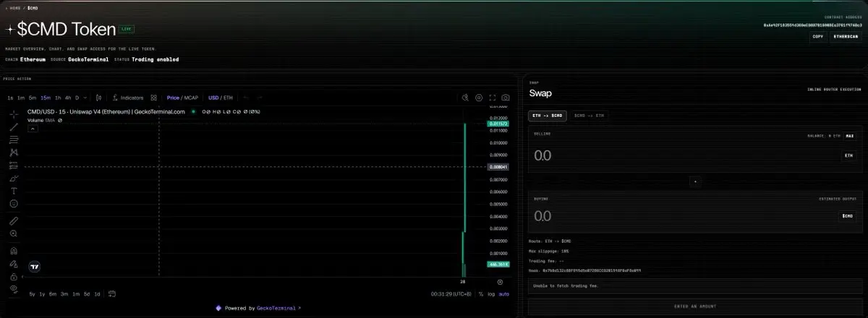Select the trend line drawing tool
Image resolution: width=868 pixels, height=318 pixels.
point(14,127)
